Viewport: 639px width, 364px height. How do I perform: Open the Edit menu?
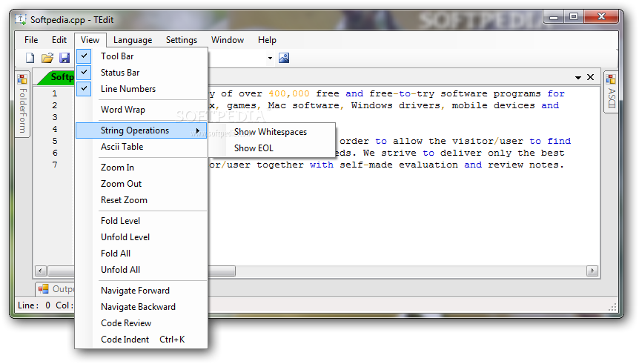coord(59,40)
